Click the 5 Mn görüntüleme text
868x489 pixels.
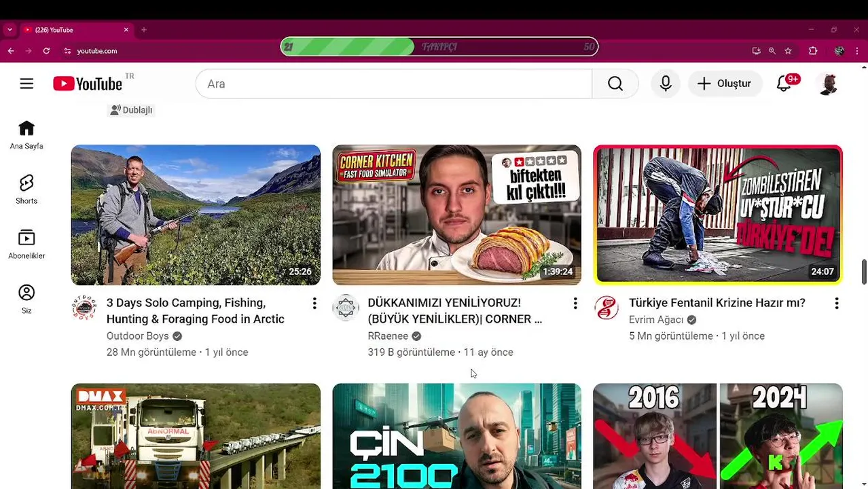(x=671, y=336)
